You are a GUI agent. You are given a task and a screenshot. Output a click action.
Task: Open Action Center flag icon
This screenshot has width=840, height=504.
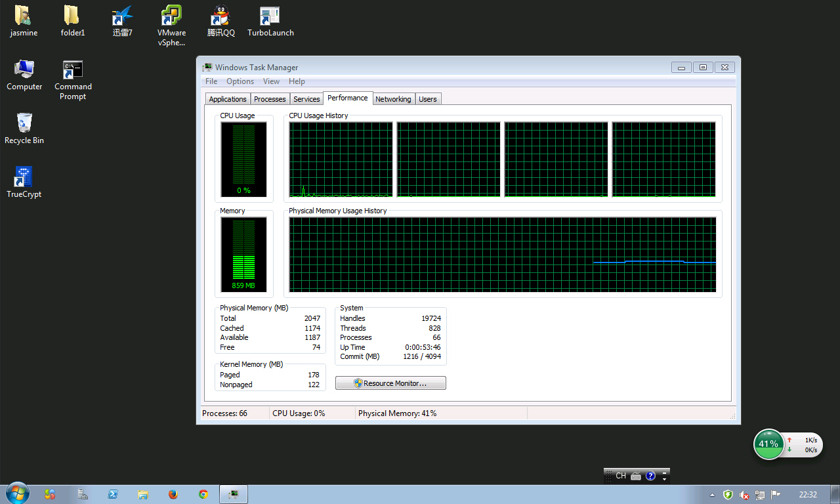coord(776,495)
